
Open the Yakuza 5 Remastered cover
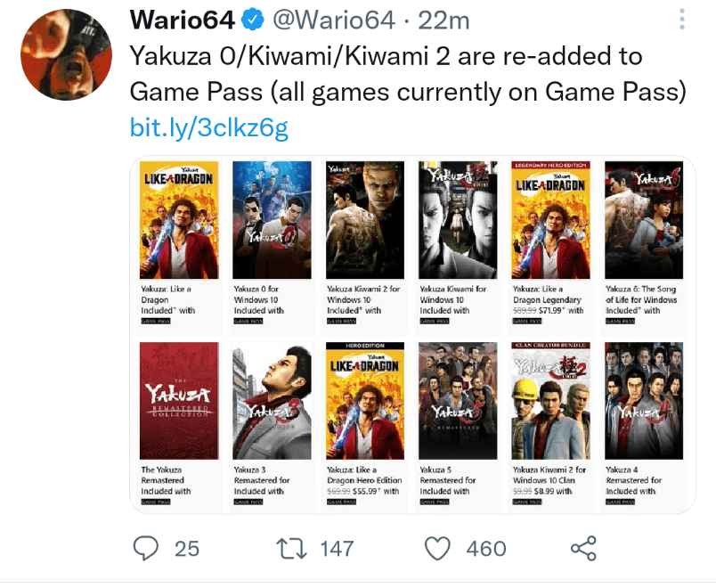(458, 402)
